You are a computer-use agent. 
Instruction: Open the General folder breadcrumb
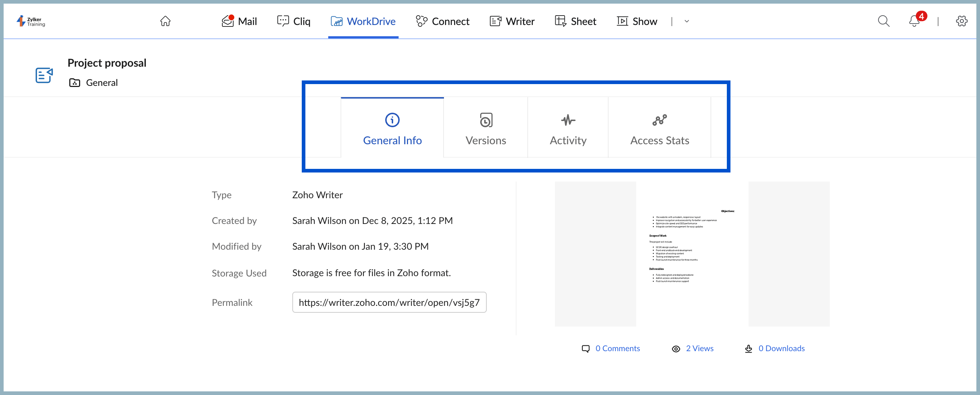(102, 83)
